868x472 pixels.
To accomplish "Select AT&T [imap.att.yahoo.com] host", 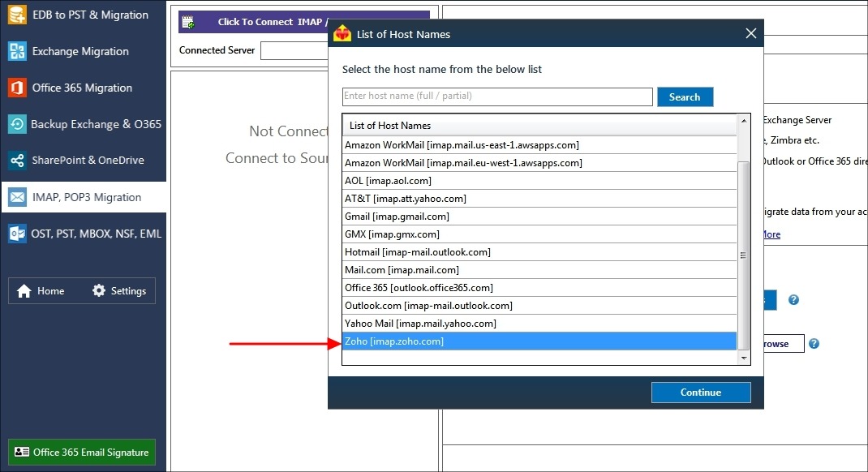I will point(539,198).
